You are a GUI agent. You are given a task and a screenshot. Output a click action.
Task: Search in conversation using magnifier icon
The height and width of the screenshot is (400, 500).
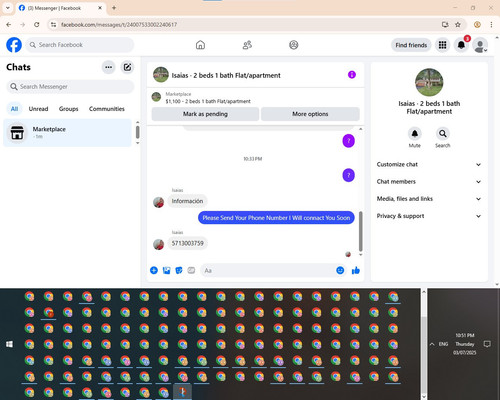pyautogui.click(x=443, y=134)
